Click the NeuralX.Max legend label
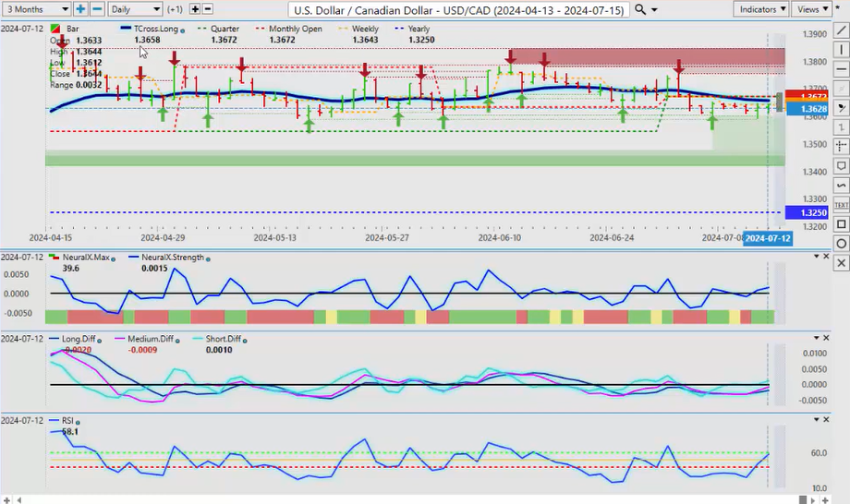 pyautogui.click(x=86, y=258)
